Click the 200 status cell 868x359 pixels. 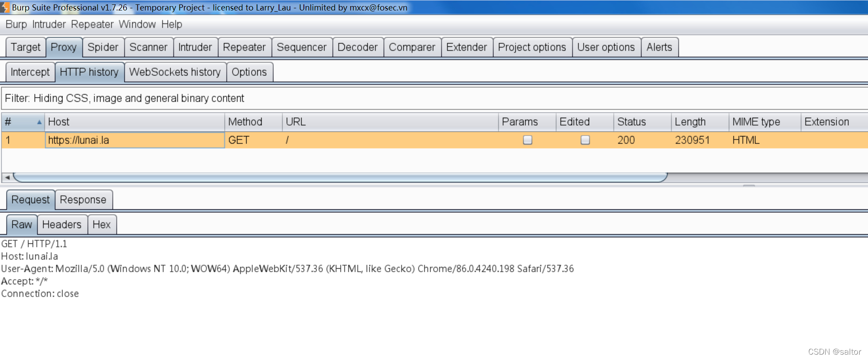[643, 140]
